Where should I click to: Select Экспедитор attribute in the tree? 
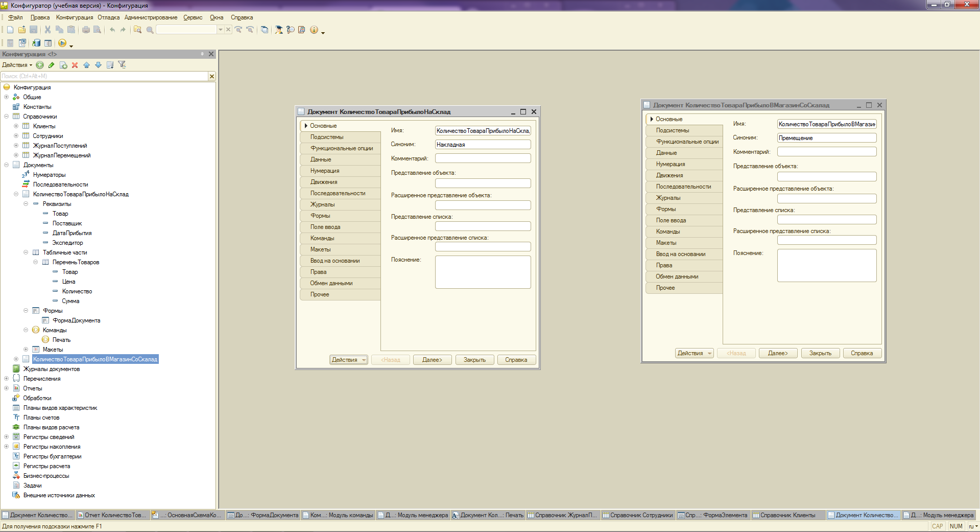pyautogui.click(x=67, y=243)
